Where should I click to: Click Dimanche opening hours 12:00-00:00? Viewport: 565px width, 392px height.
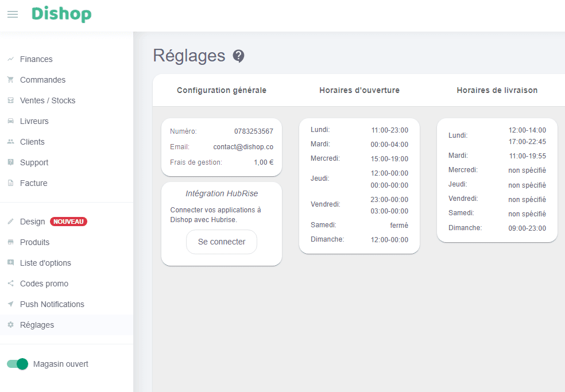[389, 239]
